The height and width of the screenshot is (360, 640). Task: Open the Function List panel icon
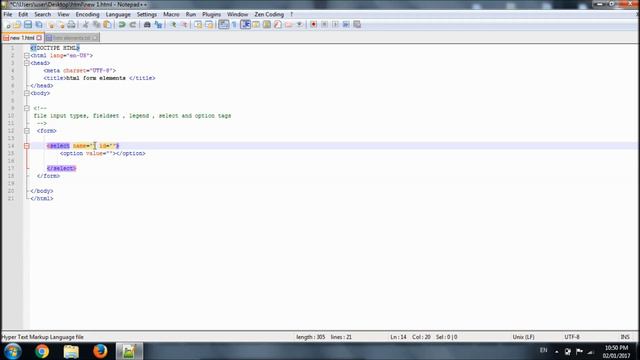tap(278, 25)
